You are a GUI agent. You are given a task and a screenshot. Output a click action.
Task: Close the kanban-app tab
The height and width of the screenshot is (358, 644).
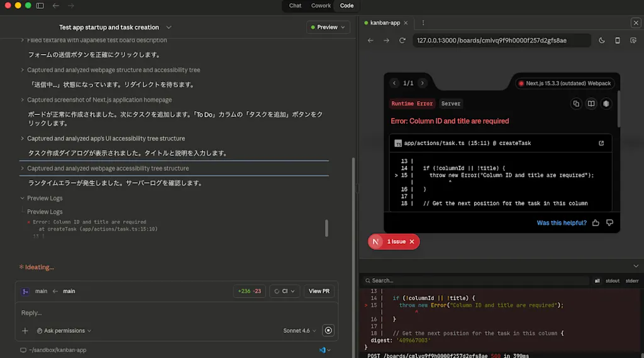406,23
